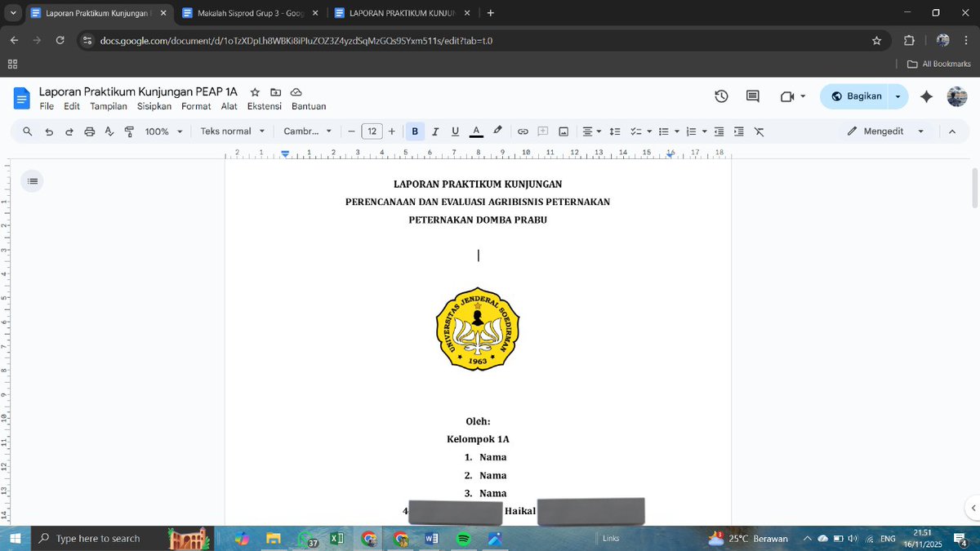Increase the paragraph indent
The width and height of the screenshot is (980, 551).
(739, 131)
